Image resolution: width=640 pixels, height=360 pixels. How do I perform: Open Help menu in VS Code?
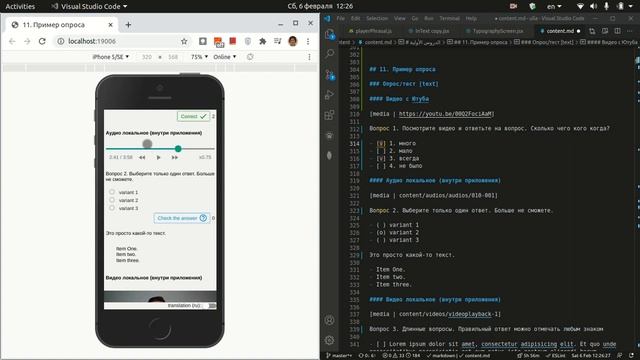point(471,18)
